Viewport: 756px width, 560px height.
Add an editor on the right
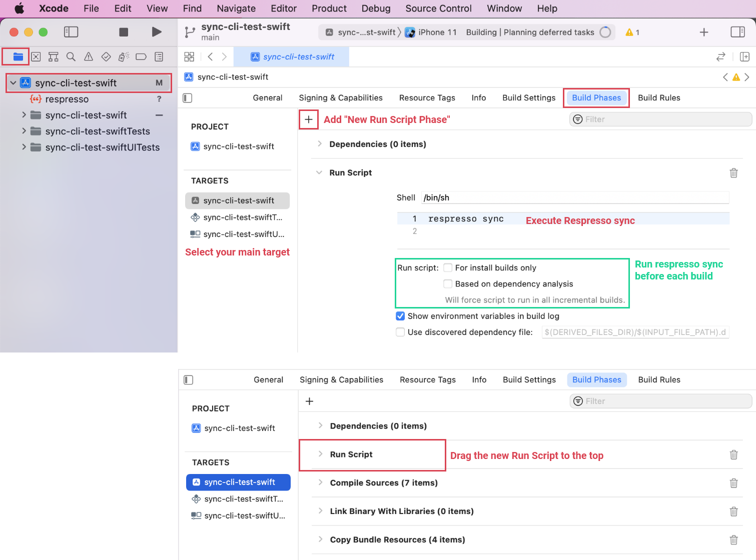(744, 56)
